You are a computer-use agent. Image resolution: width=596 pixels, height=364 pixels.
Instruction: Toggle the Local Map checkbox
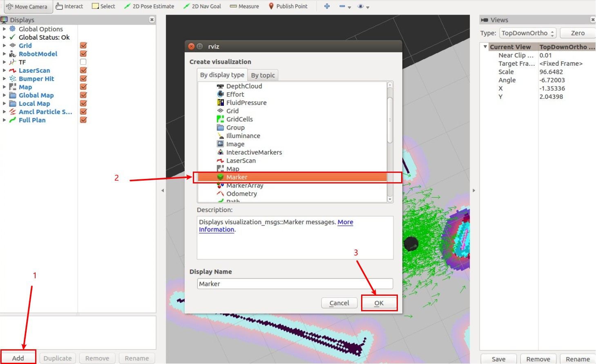coord(83,103)
